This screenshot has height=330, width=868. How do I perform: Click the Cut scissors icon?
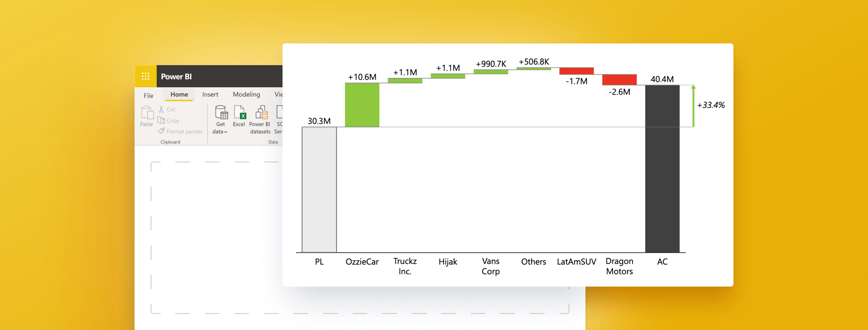point(161,109)
